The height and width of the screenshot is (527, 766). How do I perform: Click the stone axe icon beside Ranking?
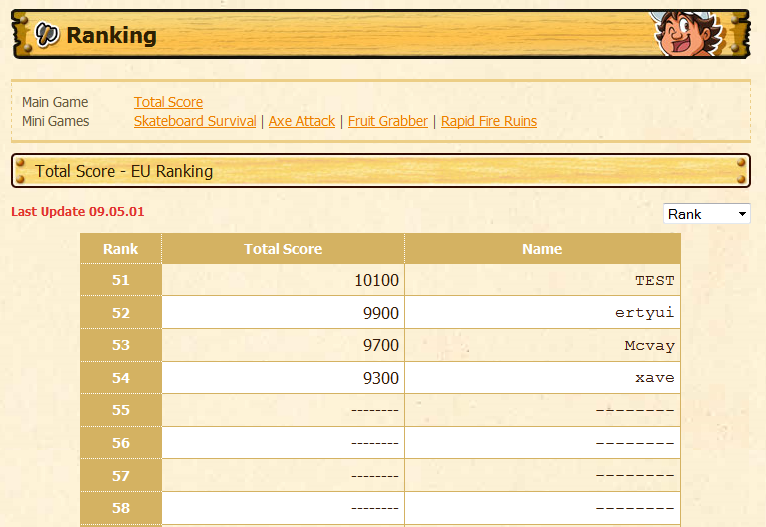point(47,35)
